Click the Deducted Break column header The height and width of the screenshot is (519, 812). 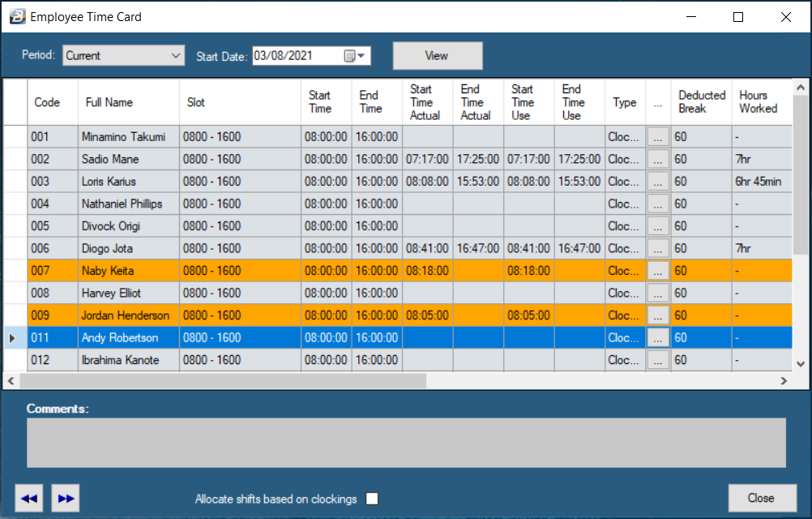pyautogui.click(x=701, y=102)
